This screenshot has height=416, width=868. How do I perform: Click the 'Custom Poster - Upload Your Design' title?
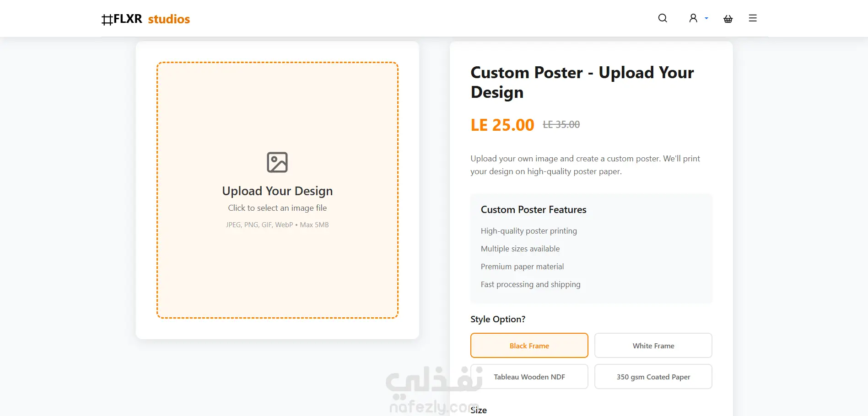(x=582, y=82)
